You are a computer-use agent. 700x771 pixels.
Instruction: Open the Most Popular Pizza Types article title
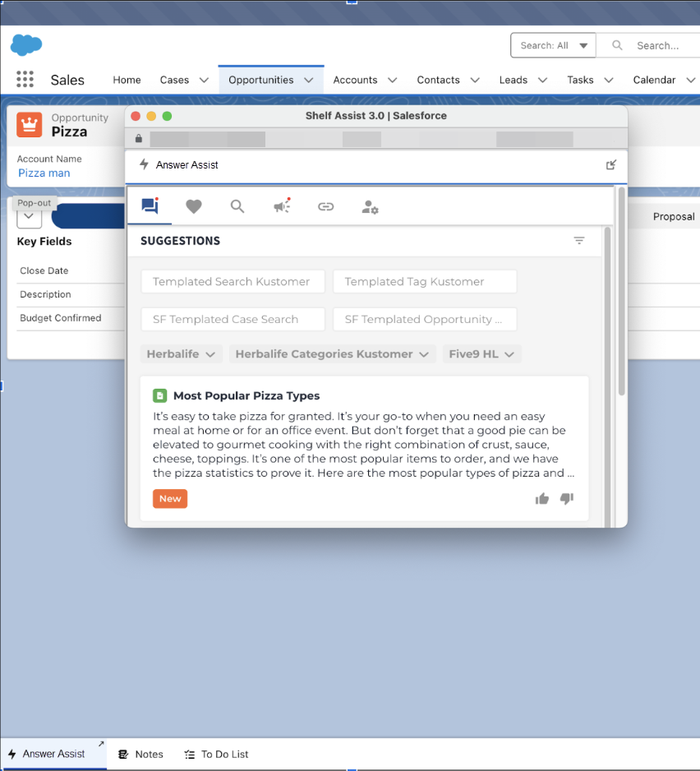point(246,395)
